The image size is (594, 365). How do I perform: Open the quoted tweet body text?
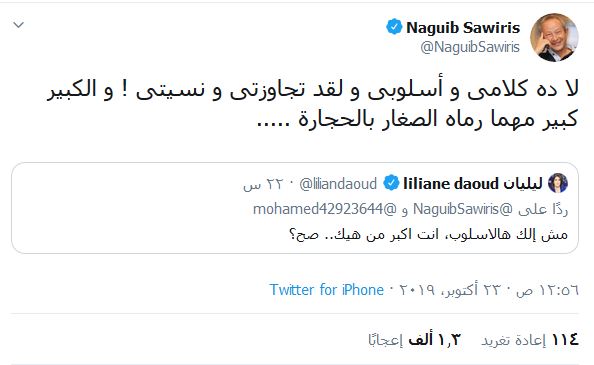pyautogui.click(x=428, y=235)
